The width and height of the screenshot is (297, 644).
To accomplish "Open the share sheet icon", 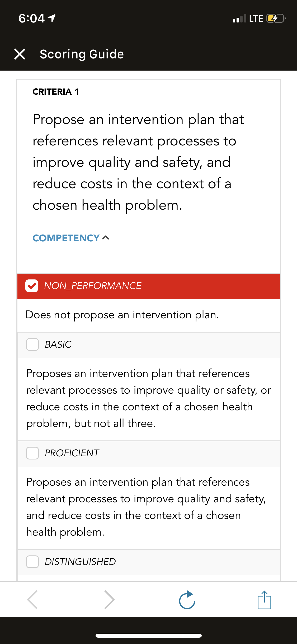I will [264, 600].
